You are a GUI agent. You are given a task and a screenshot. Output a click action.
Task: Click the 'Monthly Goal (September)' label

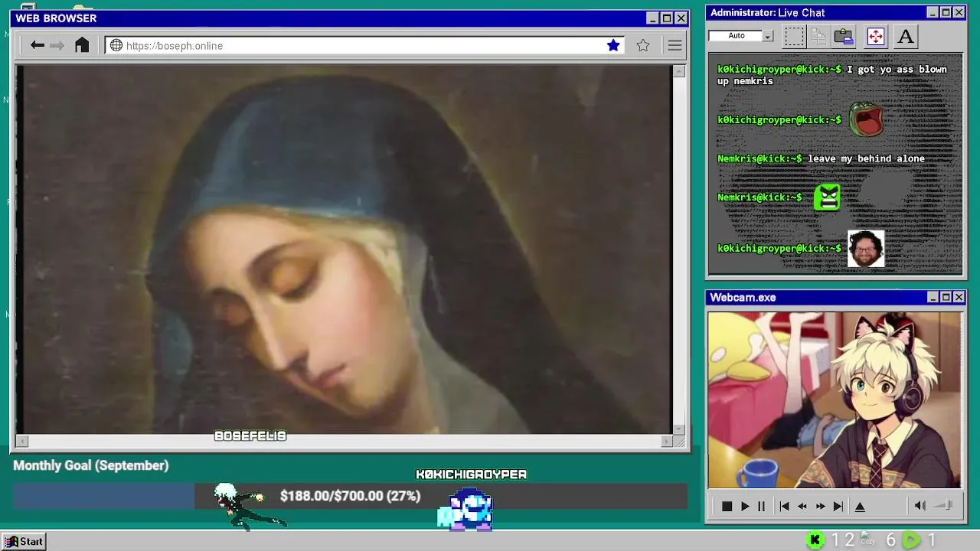pos(90,465)
